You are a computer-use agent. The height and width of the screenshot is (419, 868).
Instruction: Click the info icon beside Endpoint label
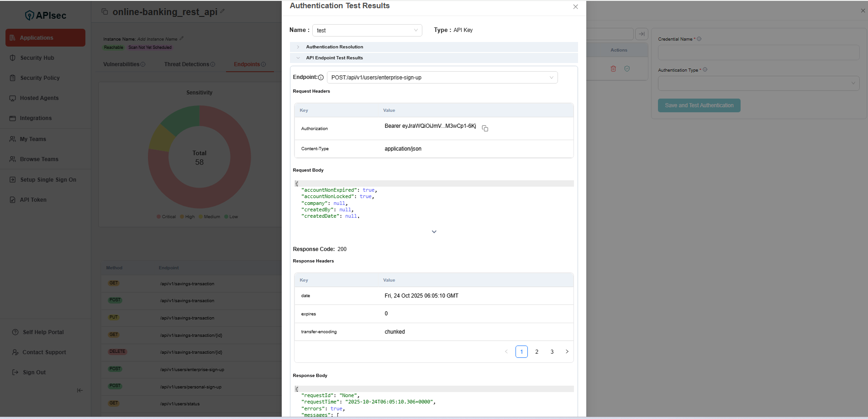pyautogui.click(x=321, y=78)
